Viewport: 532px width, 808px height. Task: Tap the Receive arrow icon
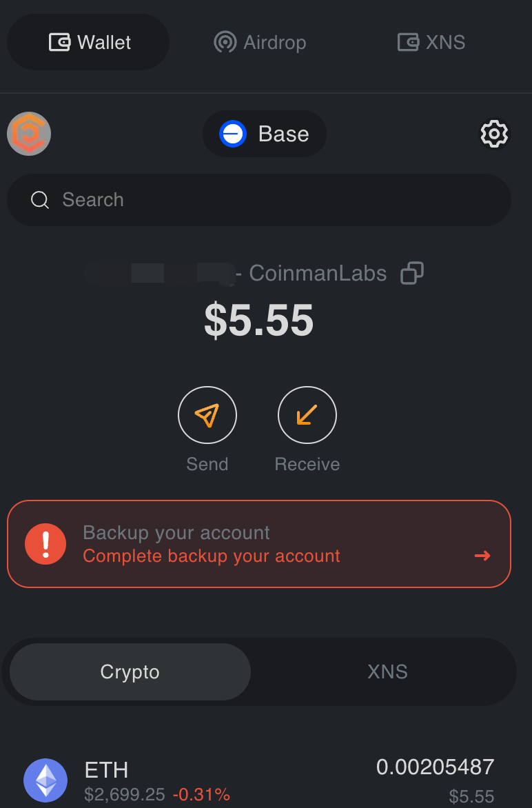(x=307, y=414)
